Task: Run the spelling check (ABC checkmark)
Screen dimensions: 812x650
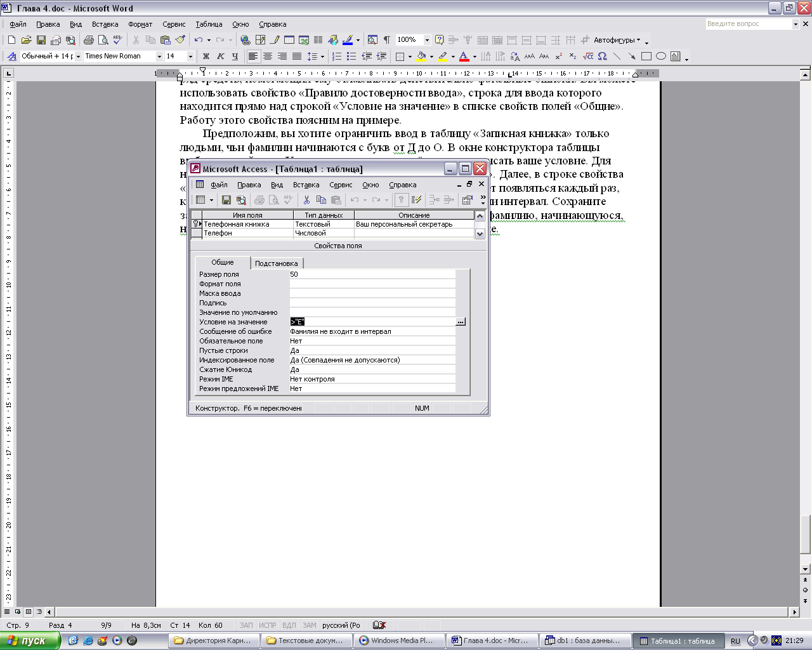Action: coord(117,40)
